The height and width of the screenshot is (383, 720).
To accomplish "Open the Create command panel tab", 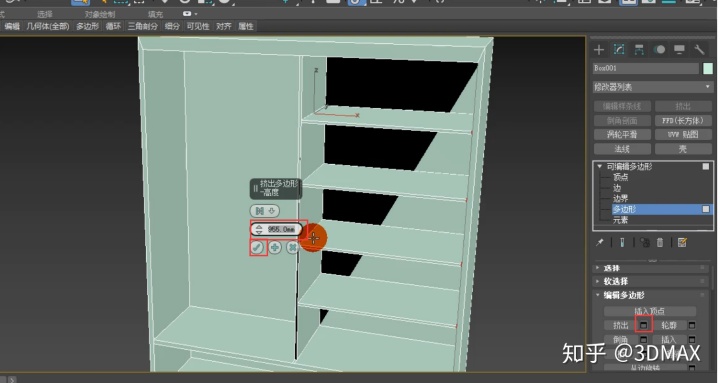I will (x=599, y=50).
